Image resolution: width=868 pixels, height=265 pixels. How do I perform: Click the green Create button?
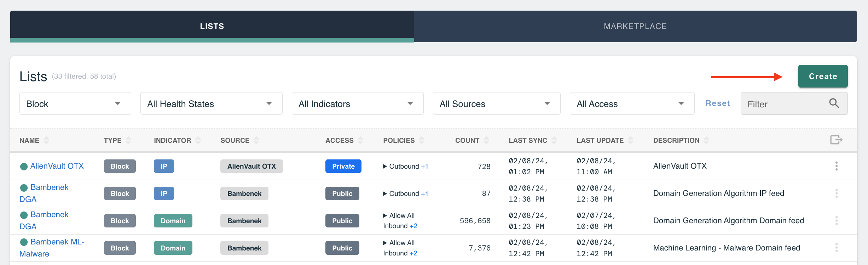(x=823, y=76)
